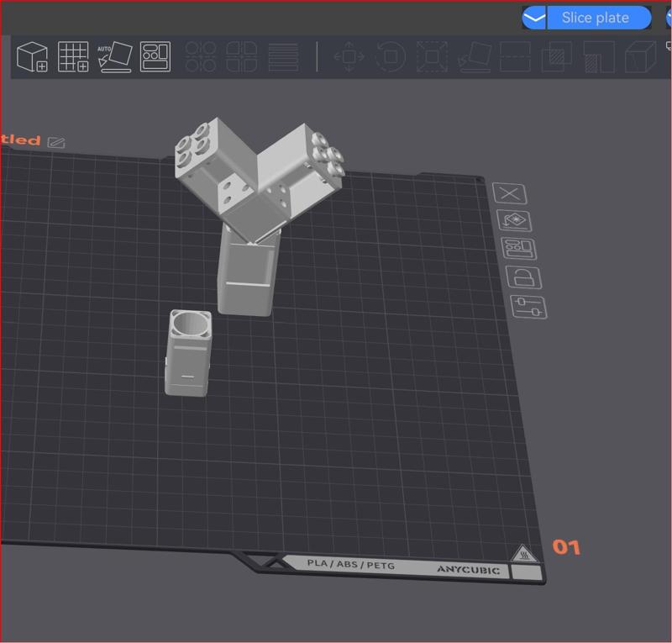Select the Scale tool
The height and width of the screenshot is (643, 672).
click(x=432, y=56)
